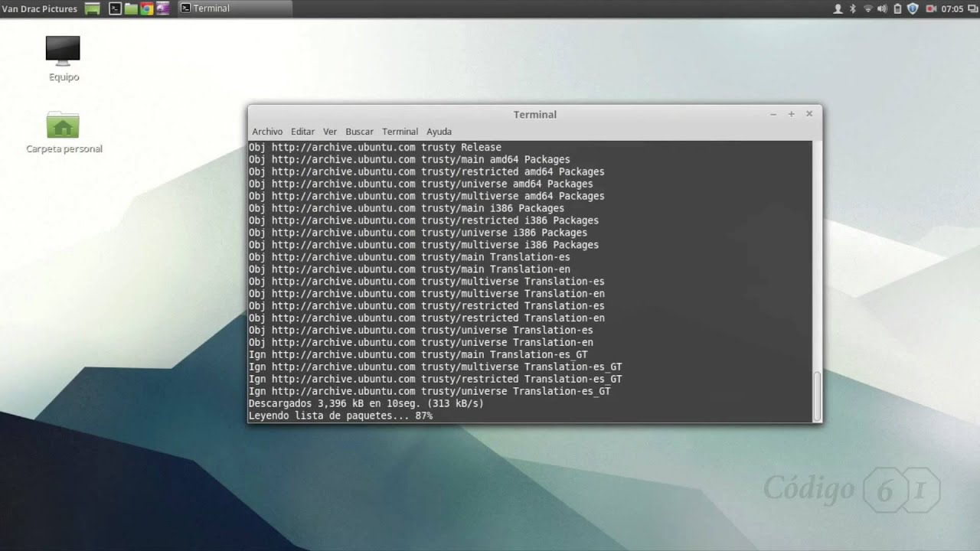Click the 'trusty/universe Translation-es_GT' line
The width and height of the screenshot is (980, 551).
[x=430, y=391]
